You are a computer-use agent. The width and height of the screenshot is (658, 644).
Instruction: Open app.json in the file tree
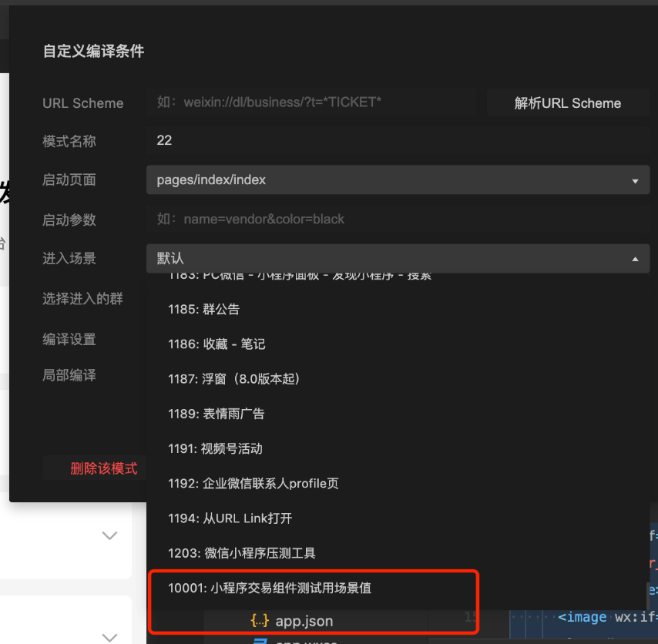pos(304,621)
